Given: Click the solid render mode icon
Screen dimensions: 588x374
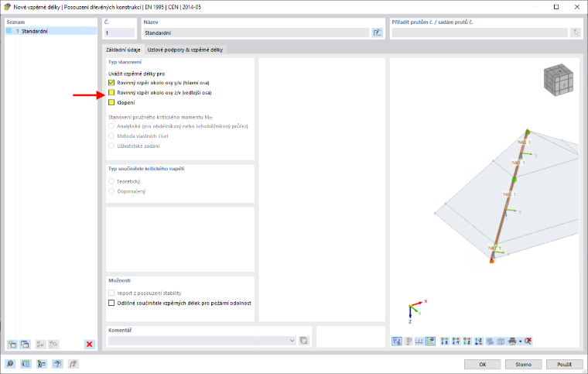Looking at the screenshot, I should [x=490, y=341].
